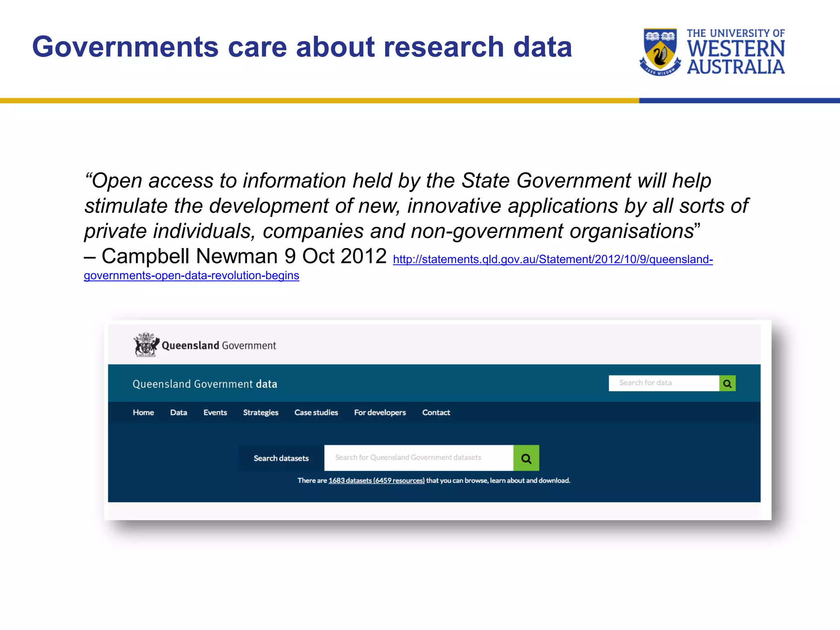Click the Queensland Government data title
Image resolution: width=840 pixels, height=630 pixels.
(205, 384)
